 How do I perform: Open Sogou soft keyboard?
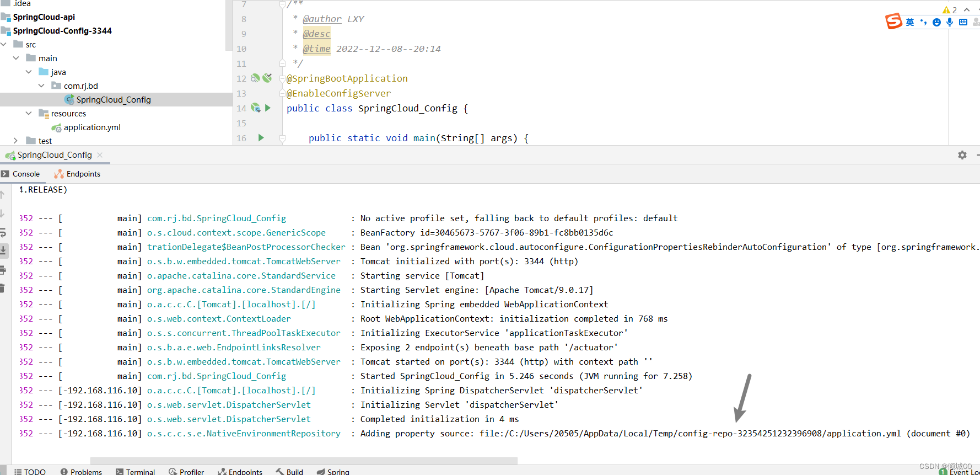pos(963,22)
